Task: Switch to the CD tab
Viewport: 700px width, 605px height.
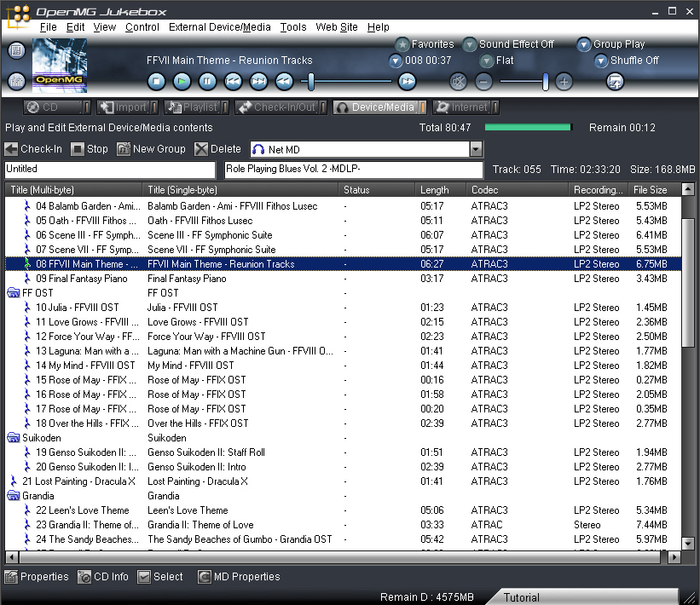Action: 56,107
